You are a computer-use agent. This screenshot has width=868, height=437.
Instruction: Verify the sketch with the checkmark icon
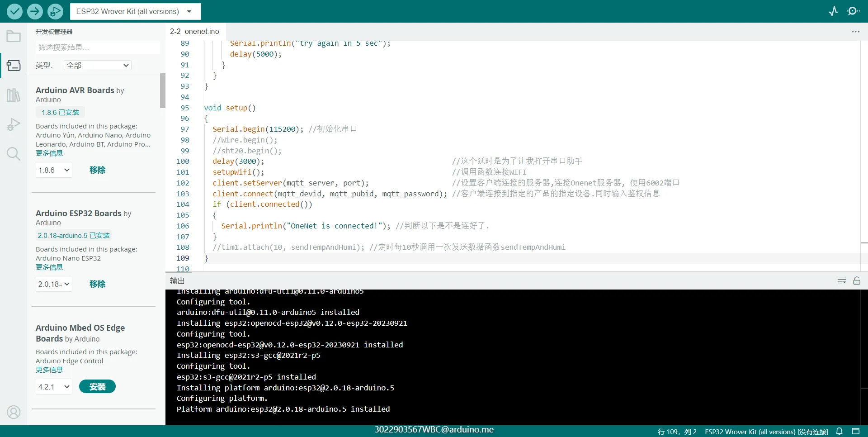[x=14, y=11]
